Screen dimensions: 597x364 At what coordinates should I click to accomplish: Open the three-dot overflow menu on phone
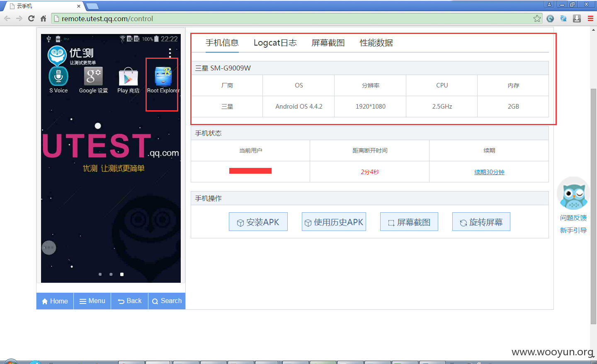click(x=170, y=53)
